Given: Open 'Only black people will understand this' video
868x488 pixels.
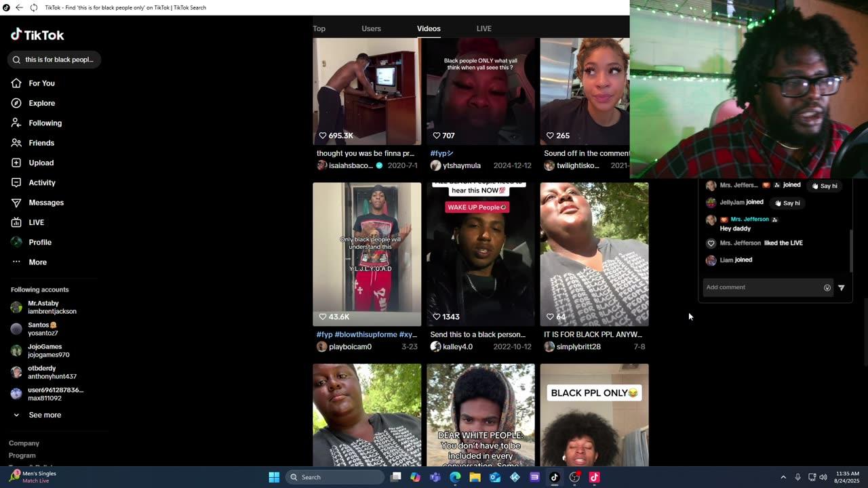Looking at the screenshot, I should click(367, 254).
